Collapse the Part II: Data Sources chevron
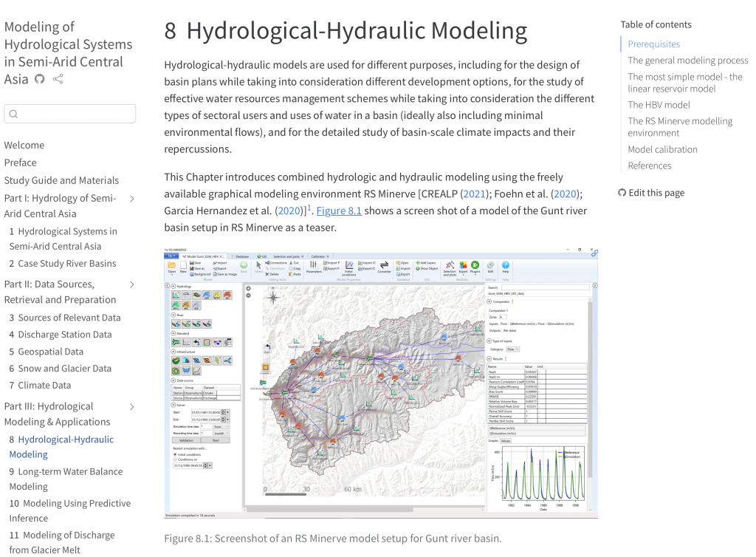This screenshot has height=557, width=756. (x=131, y=285)
